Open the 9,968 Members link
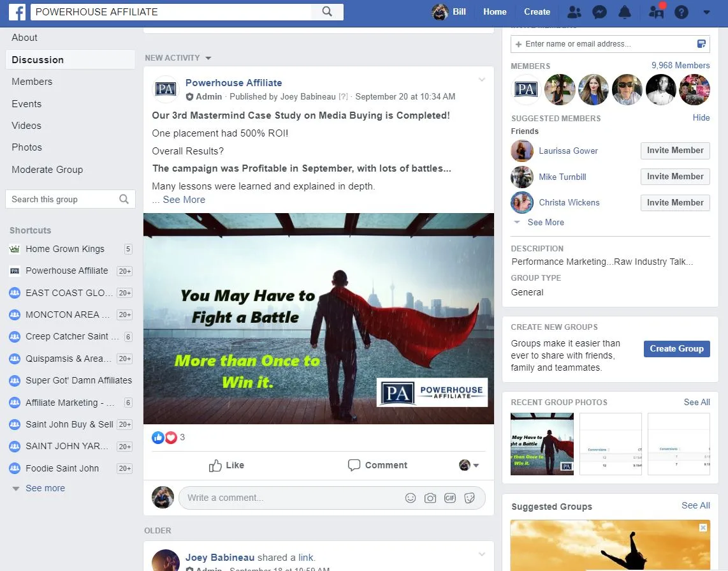This screenshot has width=728, height=571. pyautogui.click(x=680, y=66)
